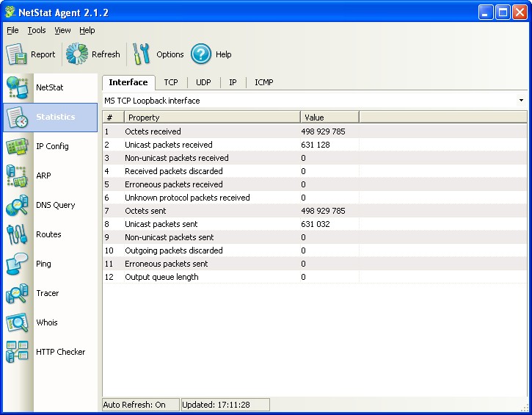The image size is (532, 415).
Task: Click the HTTP Checker sidebar label
Action: pos(60,352)
